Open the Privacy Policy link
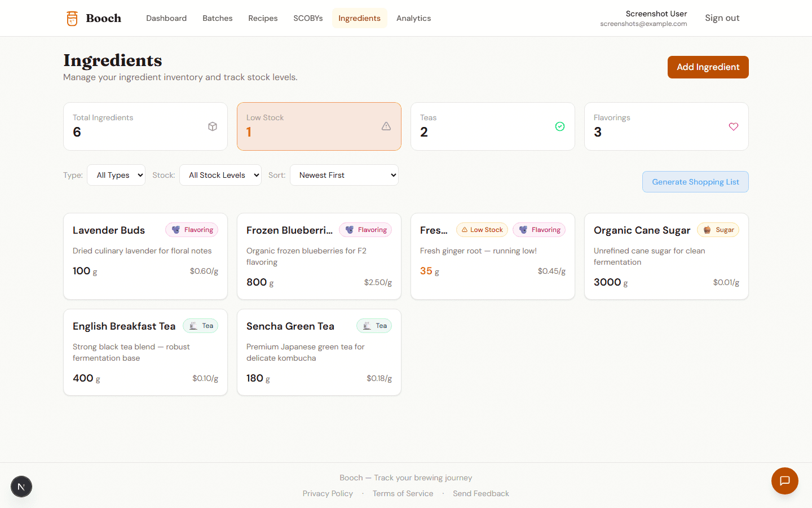Viewport: 812px width, 508px height. [328, 493]
